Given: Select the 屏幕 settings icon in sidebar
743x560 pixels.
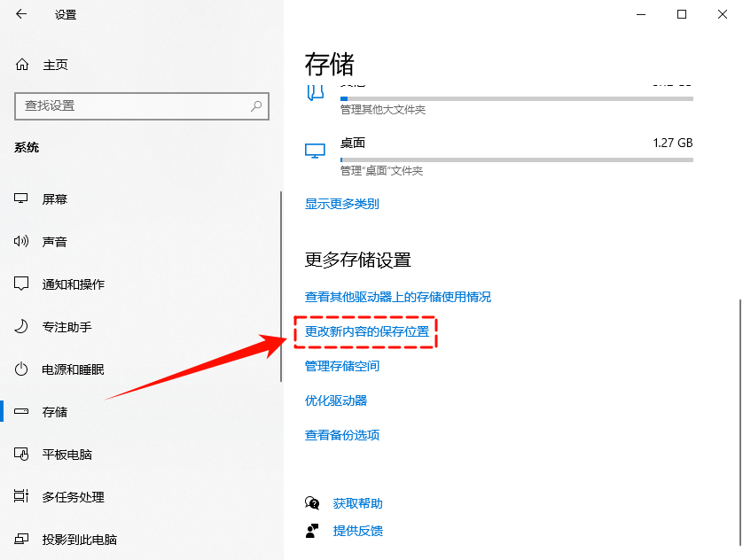Looking at the screenshot, I should tap(22, 198).
